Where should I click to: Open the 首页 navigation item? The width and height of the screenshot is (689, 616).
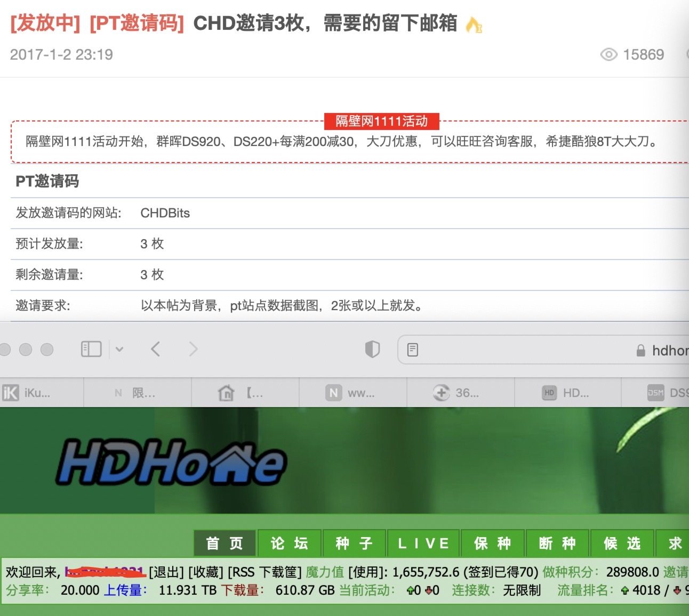click(225, 543)
